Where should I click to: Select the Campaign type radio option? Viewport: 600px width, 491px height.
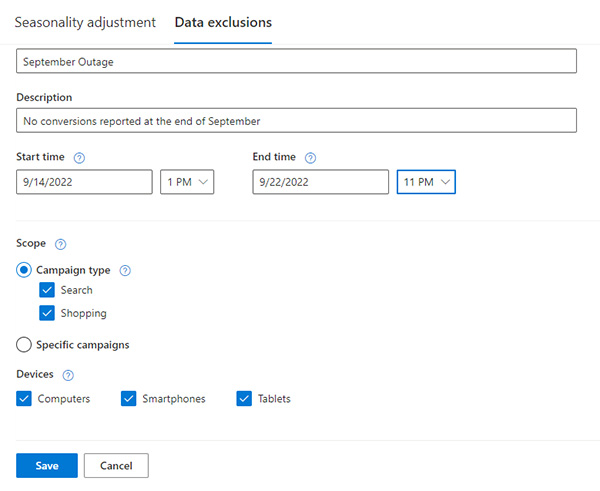(24, 270)
